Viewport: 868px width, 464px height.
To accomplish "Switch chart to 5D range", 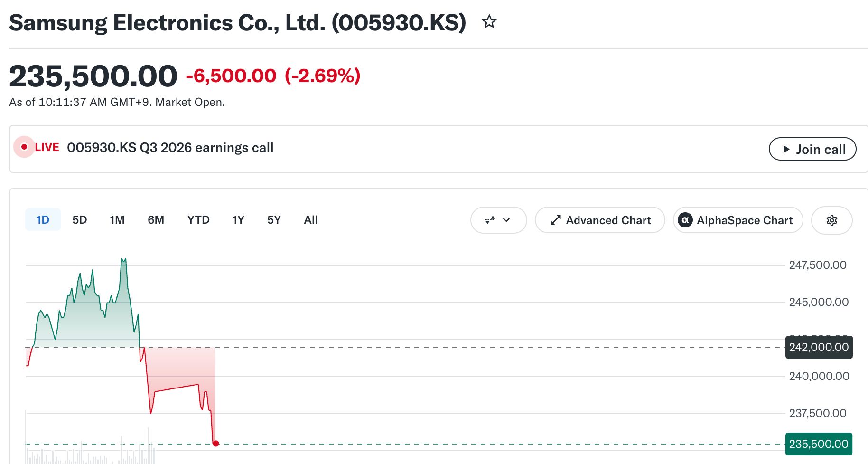I will click(80, 220).
